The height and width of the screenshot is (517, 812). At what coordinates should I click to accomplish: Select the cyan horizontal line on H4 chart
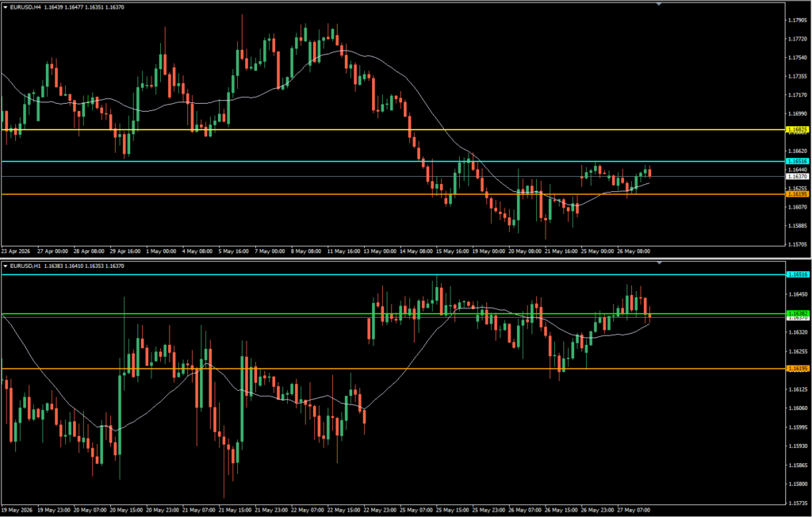click(x=393, y=162)
